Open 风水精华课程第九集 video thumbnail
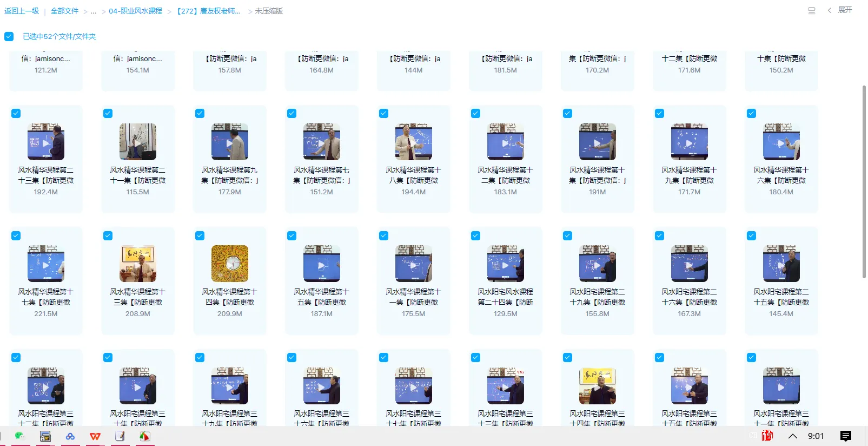The height and width of the screenshot is (446, 868). [230, 142]
